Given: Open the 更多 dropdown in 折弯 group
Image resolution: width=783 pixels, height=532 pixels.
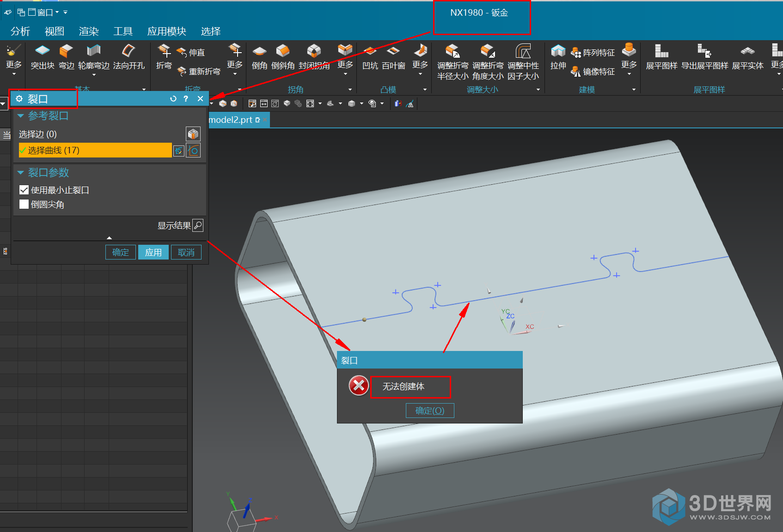Looking at the screenshot, I should point(234,59).
